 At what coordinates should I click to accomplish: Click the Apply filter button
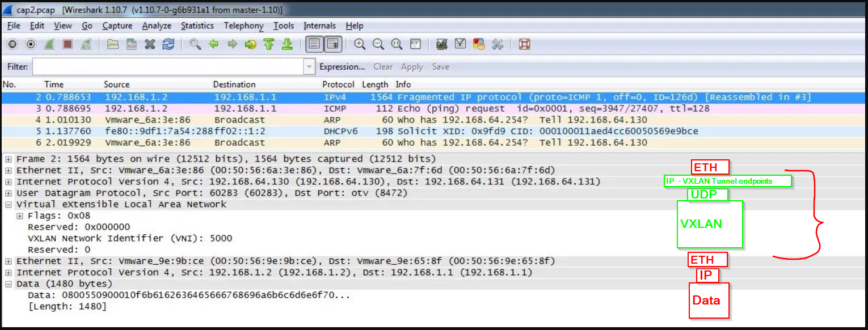click(x=412, y=67)
